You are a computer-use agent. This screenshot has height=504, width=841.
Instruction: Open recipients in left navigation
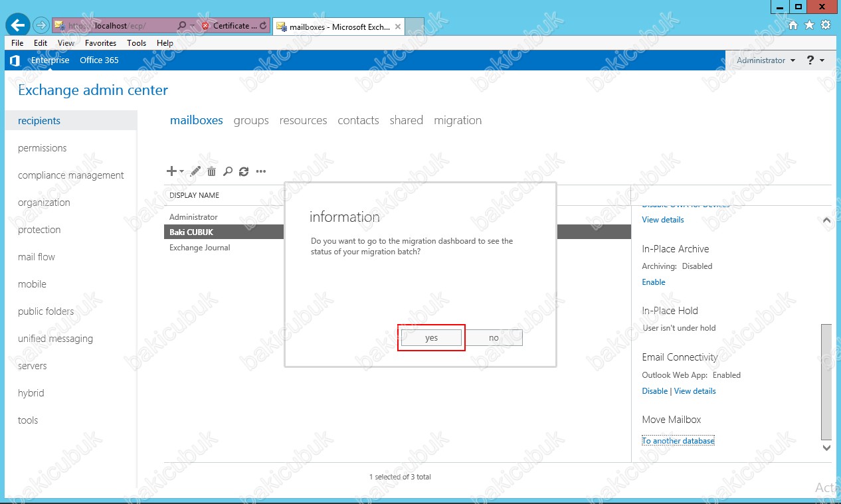tap(70, 121)
